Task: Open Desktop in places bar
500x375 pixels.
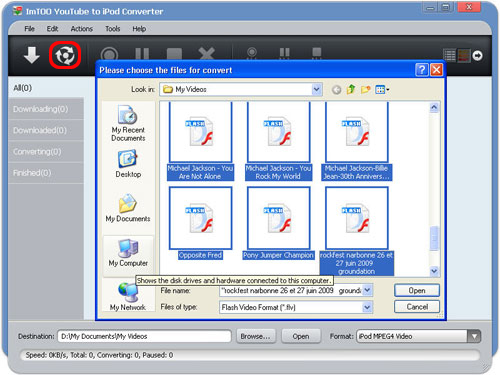Action: (128, 164)
